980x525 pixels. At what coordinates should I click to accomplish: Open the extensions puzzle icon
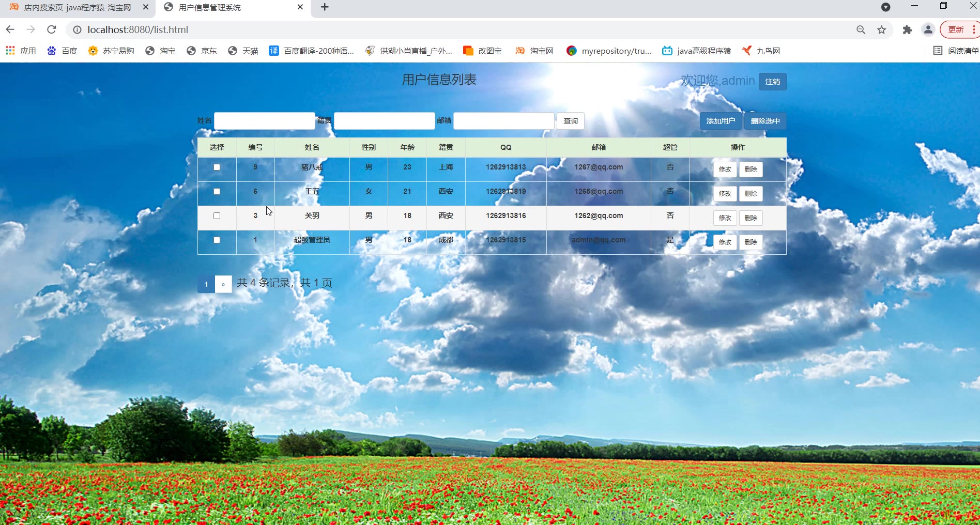907,29
